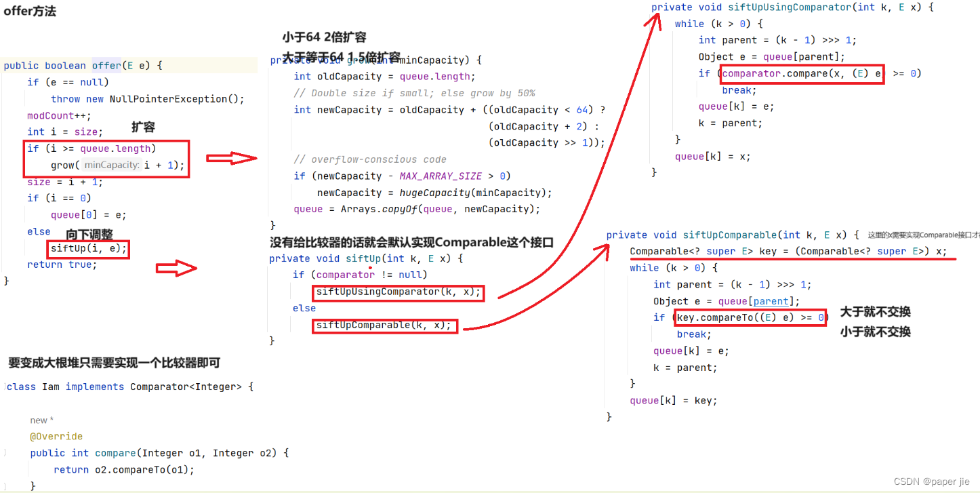The width and height of the screenshot is (980, 493).
Task: Click the note about default Comparable interface
Action: tap(412, 243)
